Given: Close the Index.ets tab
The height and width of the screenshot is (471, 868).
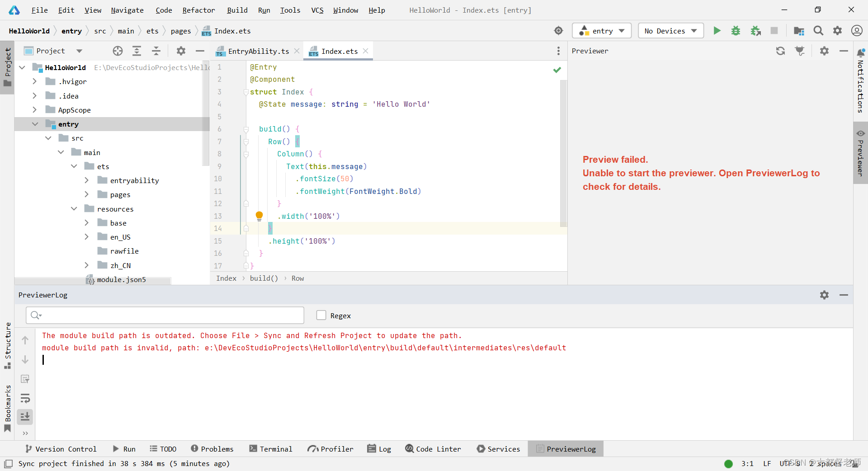Looking at the screenshot, I should coord(366,51).
